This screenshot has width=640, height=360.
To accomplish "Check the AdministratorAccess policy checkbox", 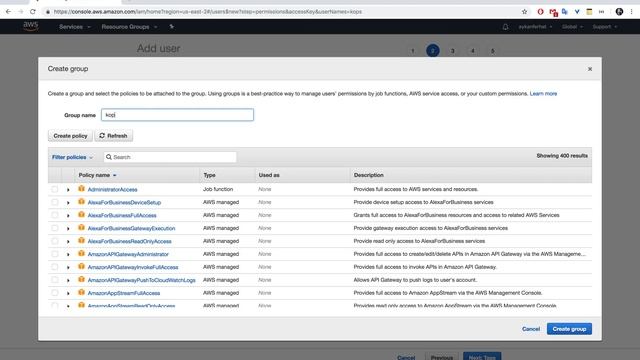I will coord(55,189).
